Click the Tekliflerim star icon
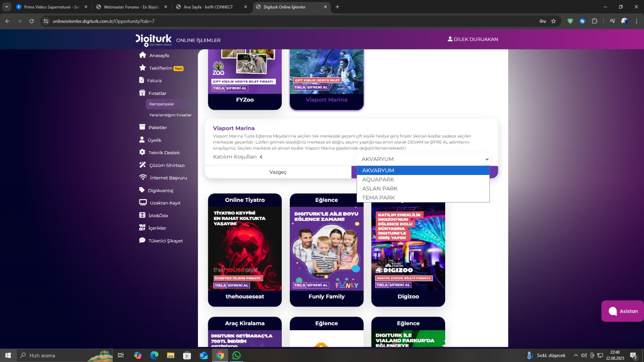Image resolution: width=644 pixels, height=362 pixels. coord(142,68)
